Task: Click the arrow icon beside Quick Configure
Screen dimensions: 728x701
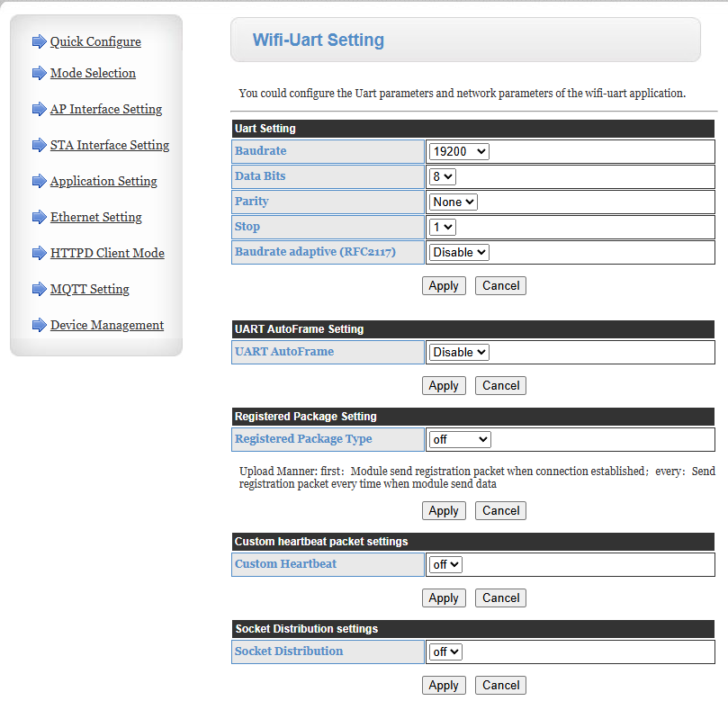Action: [39, 40]
